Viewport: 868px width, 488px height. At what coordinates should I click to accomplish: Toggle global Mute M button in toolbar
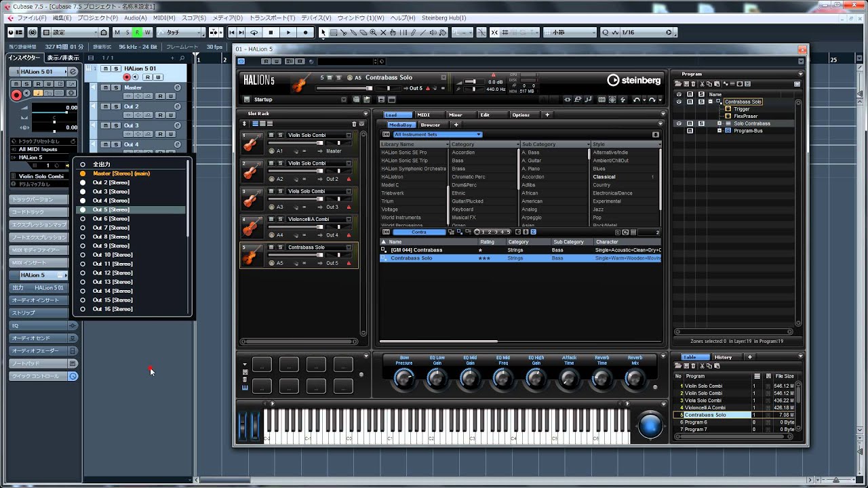tap(117, 32)
